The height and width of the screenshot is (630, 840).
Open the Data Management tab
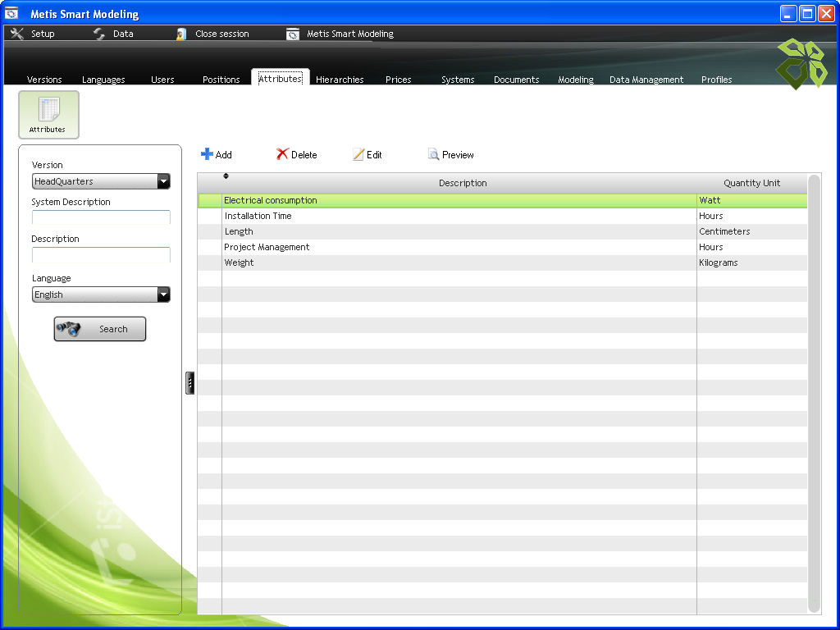tap(646, 80)
